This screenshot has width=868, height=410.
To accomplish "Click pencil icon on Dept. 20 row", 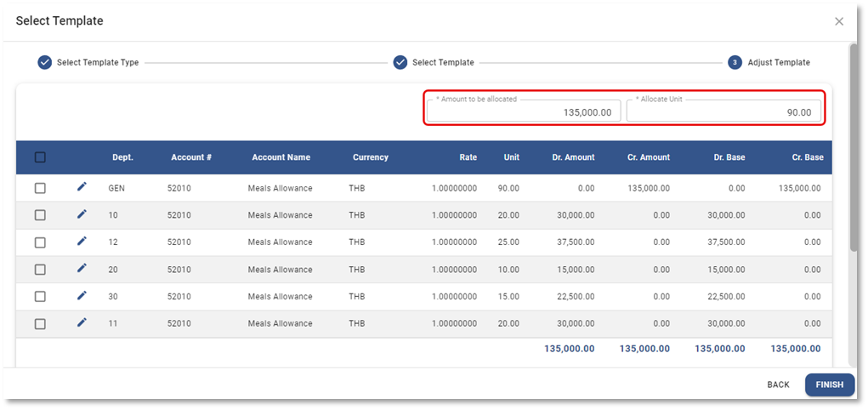I will click(x=82, y=269).
